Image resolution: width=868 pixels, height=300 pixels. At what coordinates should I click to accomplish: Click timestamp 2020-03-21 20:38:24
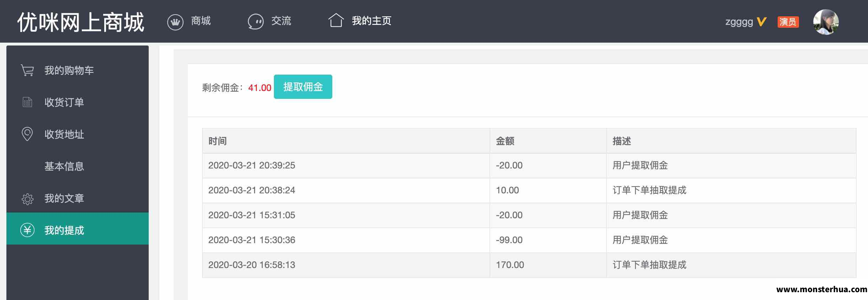(x=252, y=190)
